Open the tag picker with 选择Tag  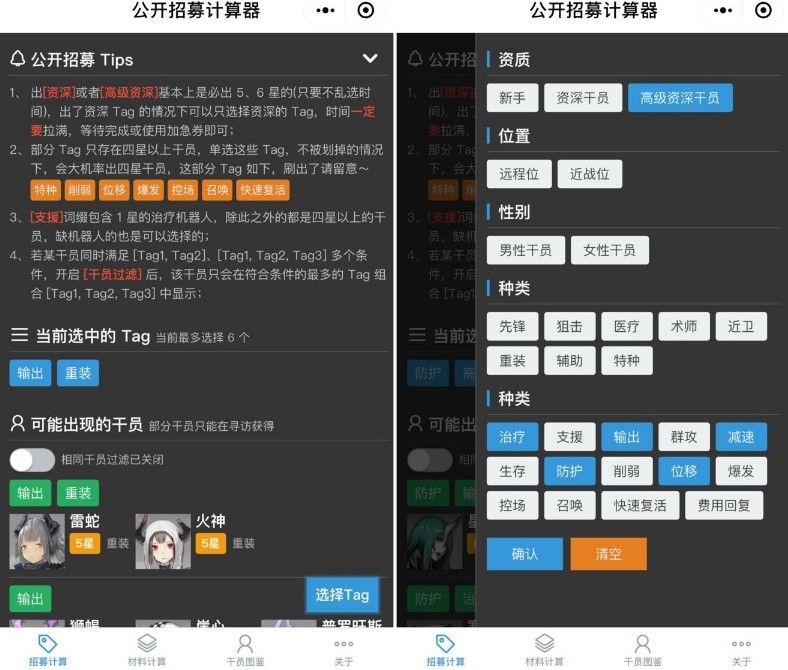pyautogui.click(x=342, y=595)
